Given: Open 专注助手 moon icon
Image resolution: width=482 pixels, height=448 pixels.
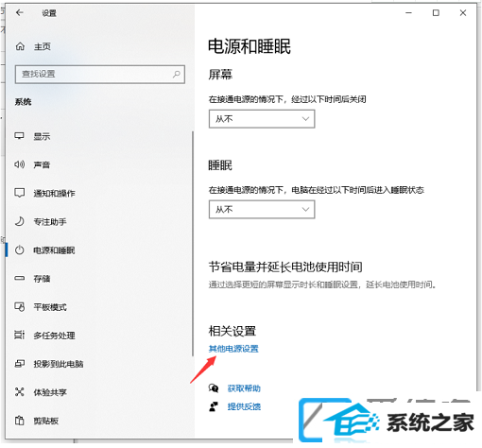Looking at the screenshot, I should point(20,221).
